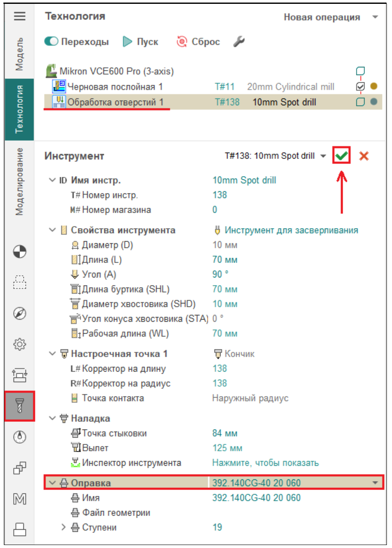This screenshot has width=392, height=548.
Task: Open the hamburger menu at top left
Action: (x=20, y=17)
